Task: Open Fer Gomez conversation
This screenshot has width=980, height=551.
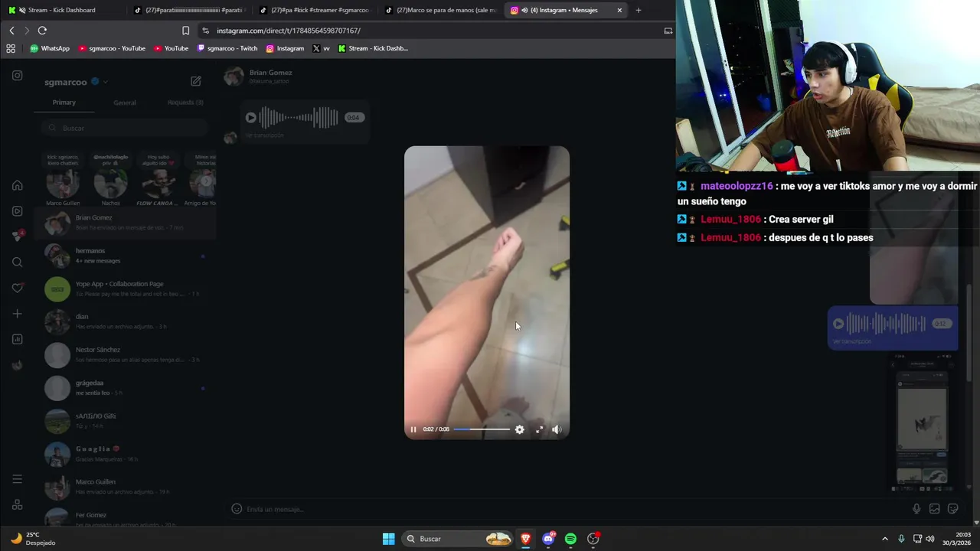Action: tap(125, 519)
